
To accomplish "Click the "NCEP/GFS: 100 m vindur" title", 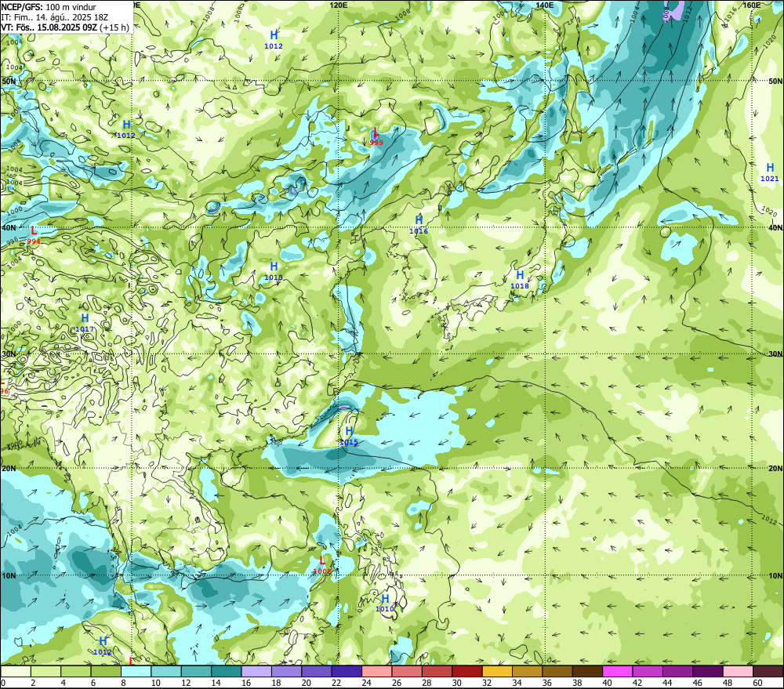I will tap(49, 7).
